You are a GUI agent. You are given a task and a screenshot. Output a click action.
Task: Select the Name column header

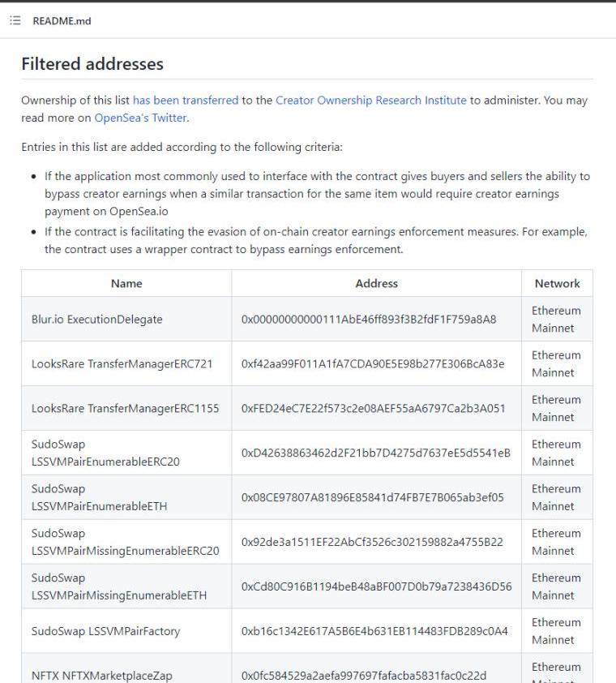click(126, 283)
